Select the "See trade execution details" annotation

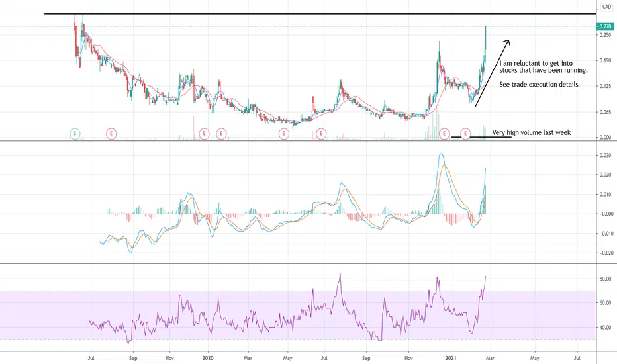coord(539,84)
